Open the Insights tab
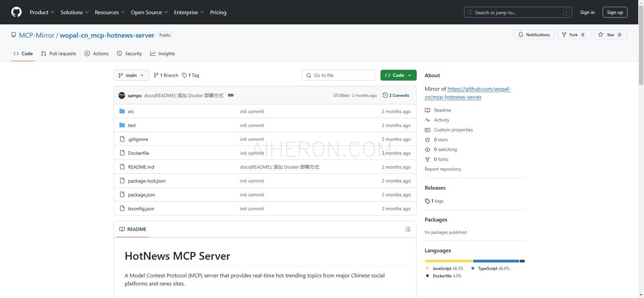Viewport: 644px width, 298px height. pyautogui.click(x=162, y=54)
